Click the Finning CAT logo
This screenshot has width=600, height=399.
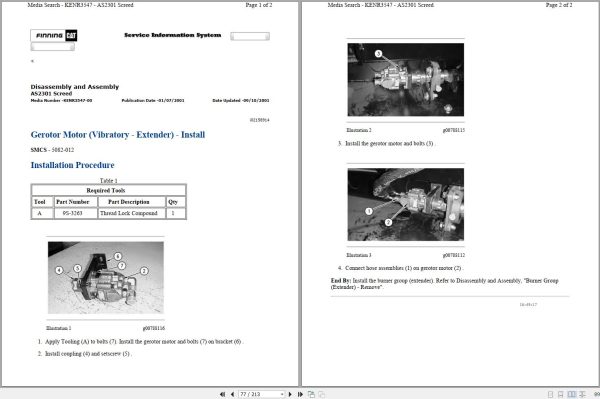(54, 36)
